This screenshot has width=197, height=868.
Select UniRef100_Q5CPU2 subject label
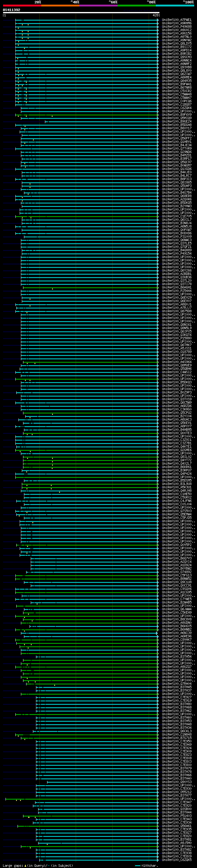click(x=176, y=413)
